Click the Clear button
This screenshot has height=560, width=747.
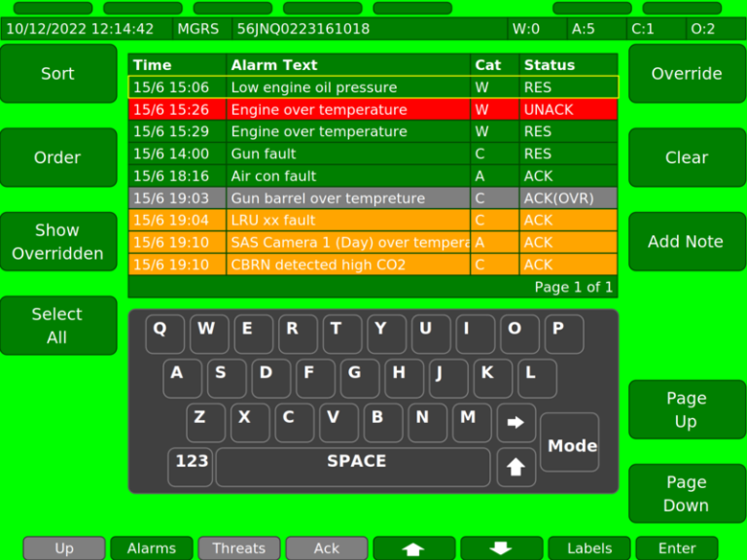click(686, 157)
